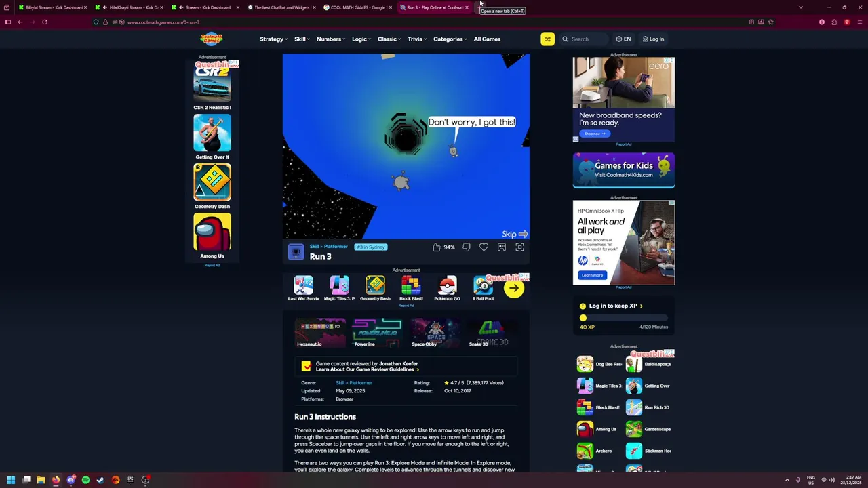Open the EN language selector
Viewport: 868px width, 488px height.
click(623, 39)
